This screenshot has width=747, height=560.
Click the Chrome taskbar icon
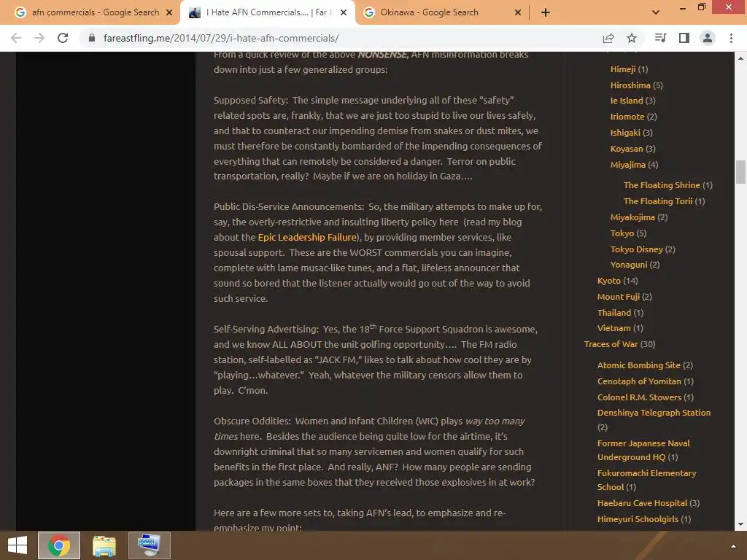(x=59, y=545)
